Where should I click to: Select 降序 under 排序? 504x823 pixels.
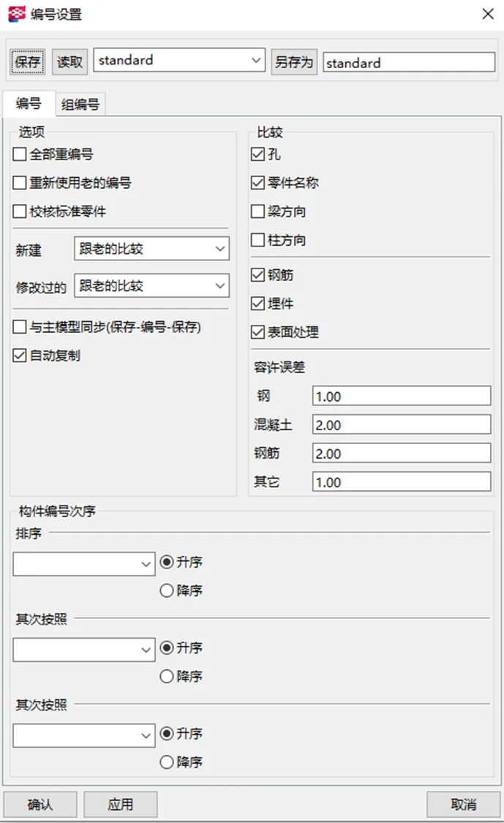tap(166, 590)
